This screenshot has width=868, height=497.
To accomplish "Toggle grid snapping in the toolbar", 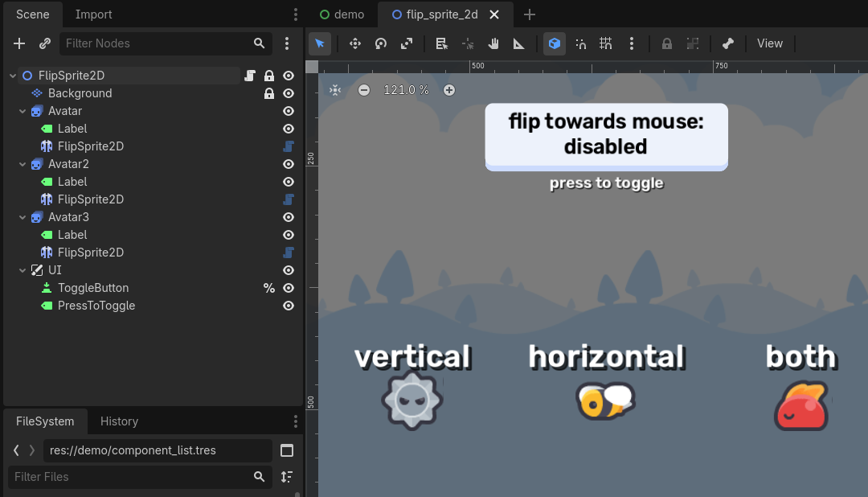I will [605, 43].
